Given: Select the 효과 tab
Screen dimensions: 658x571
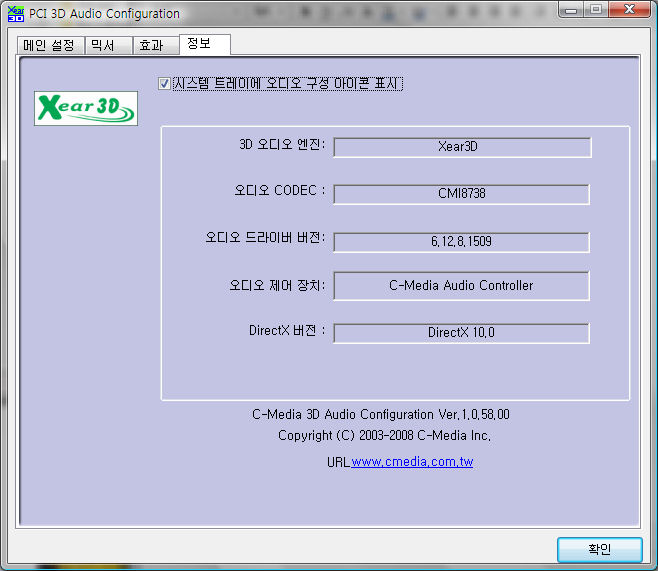Looking at the screenshot, I should coord(156,45).
